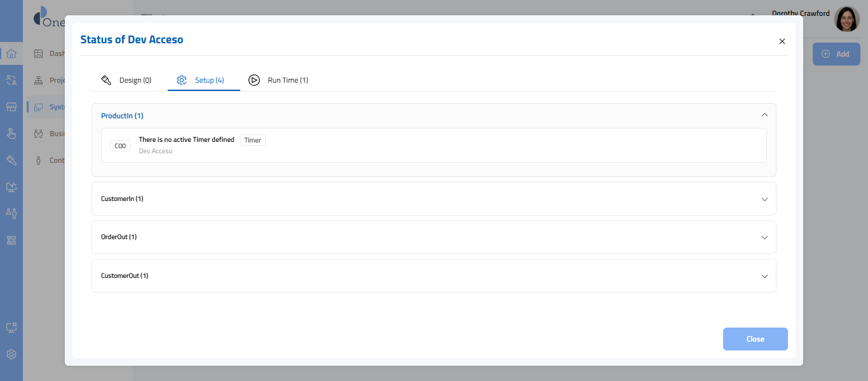Expand the OrderOut section

764,237
